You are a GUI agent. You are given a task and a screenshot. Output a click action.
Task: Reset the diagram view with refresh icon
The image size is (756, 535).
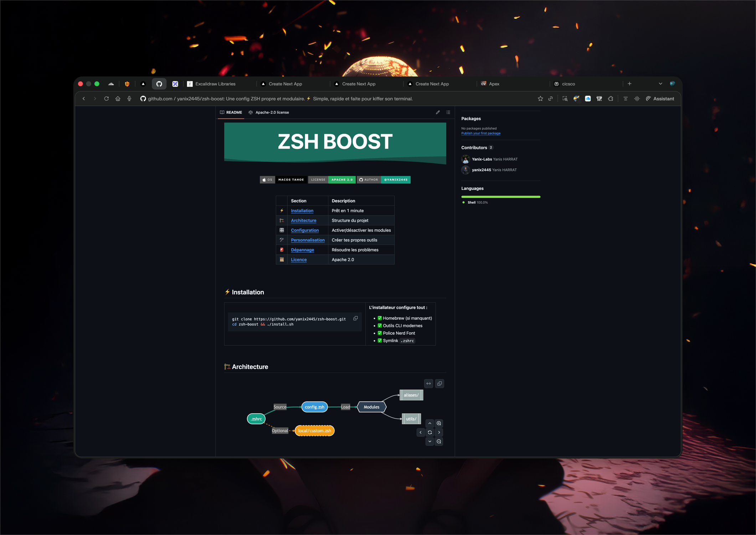430,432
